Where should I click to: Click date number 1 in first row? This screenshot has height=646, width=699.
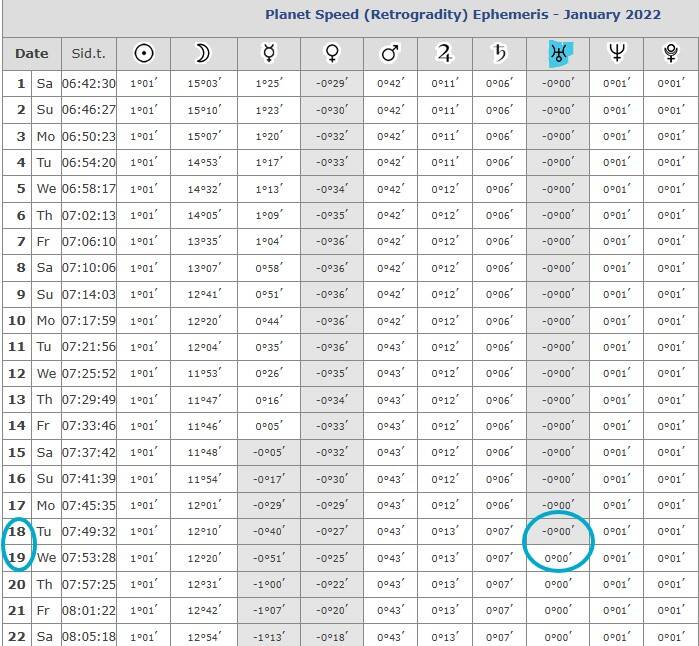(x=21, y=83)
